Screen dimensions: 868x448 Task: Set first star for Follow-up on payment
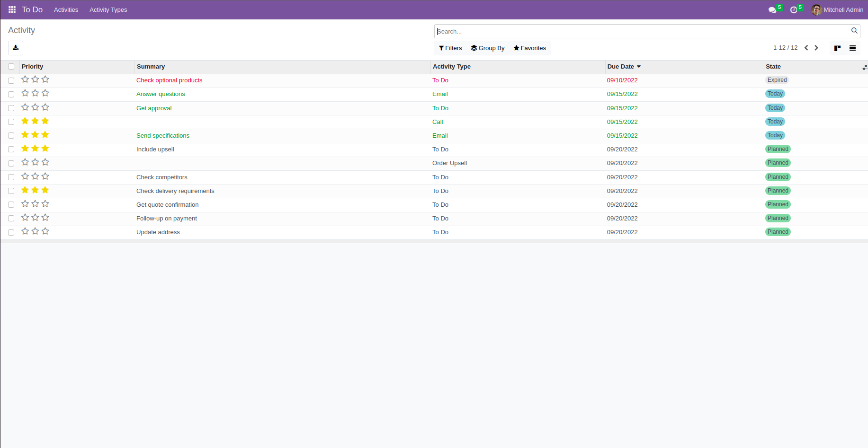[25, 218]
